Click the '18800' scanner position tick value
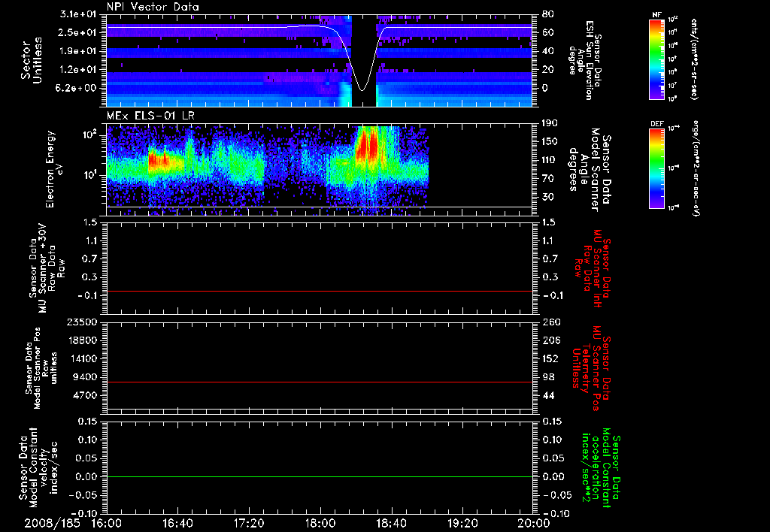This screenshot has height=532, width=770. (x=82, y=340)
